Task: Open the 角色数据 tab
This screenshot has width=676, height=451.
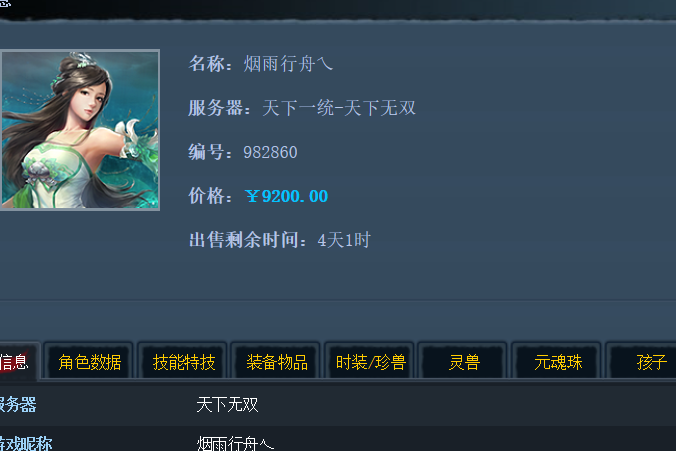Action: tap(90, 362)
